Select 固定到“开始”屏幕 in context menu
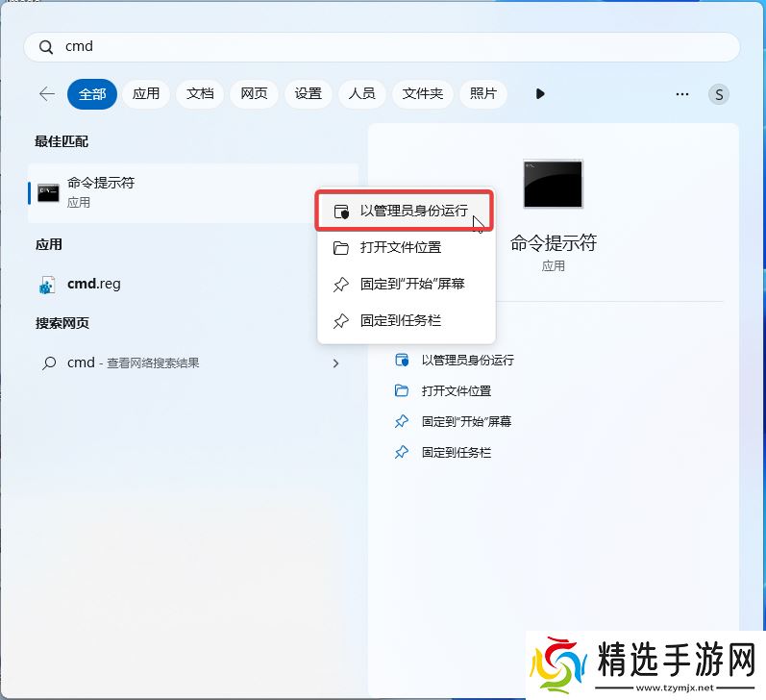 411,285
